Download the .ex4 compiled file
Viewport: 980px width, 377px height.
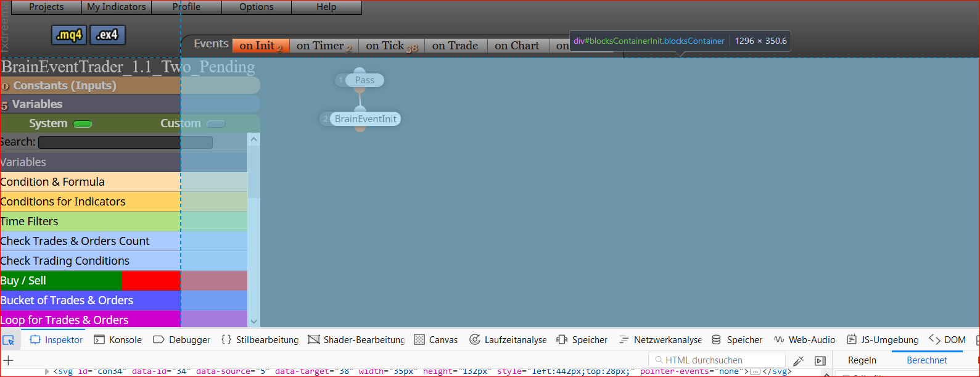(x=108, y=35)
